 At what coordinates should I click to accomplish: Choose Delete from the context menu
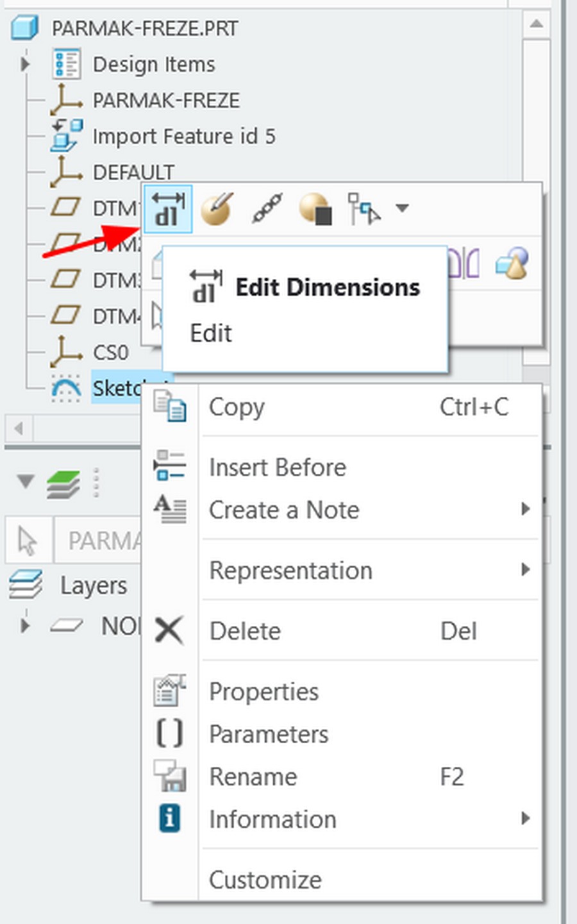click(342, 631)
